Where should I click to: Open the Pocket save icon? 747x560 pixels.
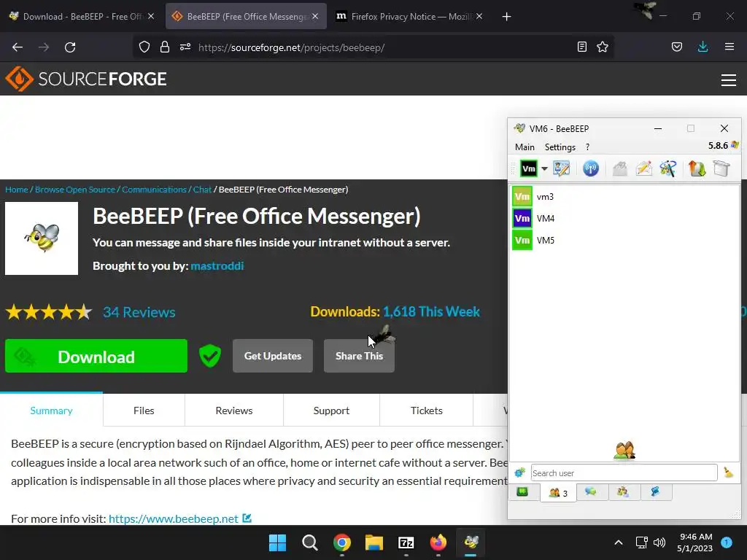coord(677,47)
